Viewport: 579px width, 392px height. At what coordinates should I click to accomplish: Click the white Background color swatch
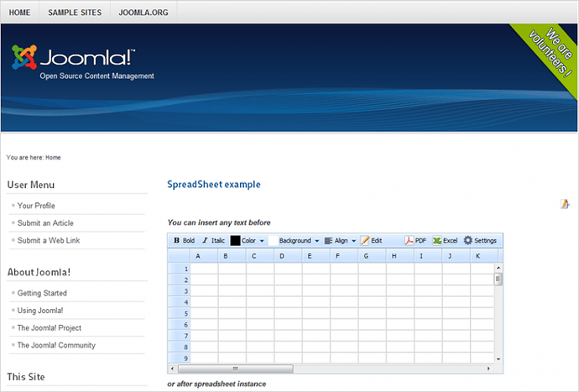(x=274, y=241)
